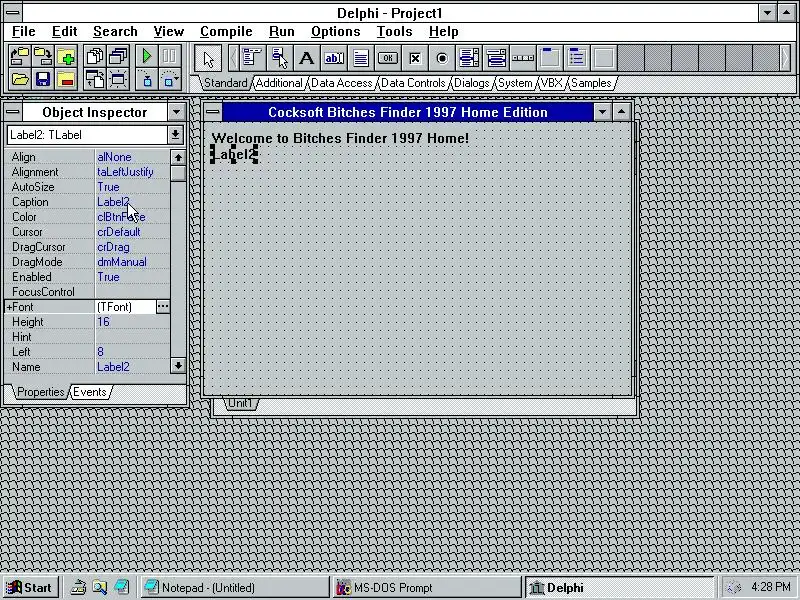
Task: Click Remove file from project icon
Action: point(66,80)
